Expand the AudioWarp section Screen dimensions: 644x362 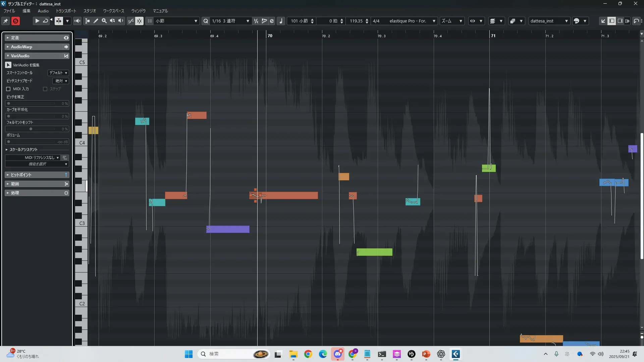coord(21,47)
